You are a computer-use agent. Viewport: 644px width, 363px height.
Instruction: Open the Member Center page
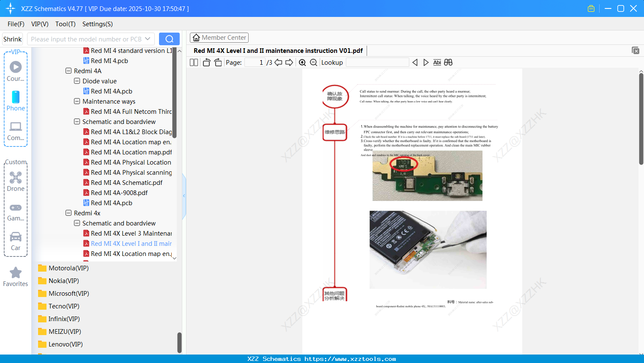[x=219, y=38]
